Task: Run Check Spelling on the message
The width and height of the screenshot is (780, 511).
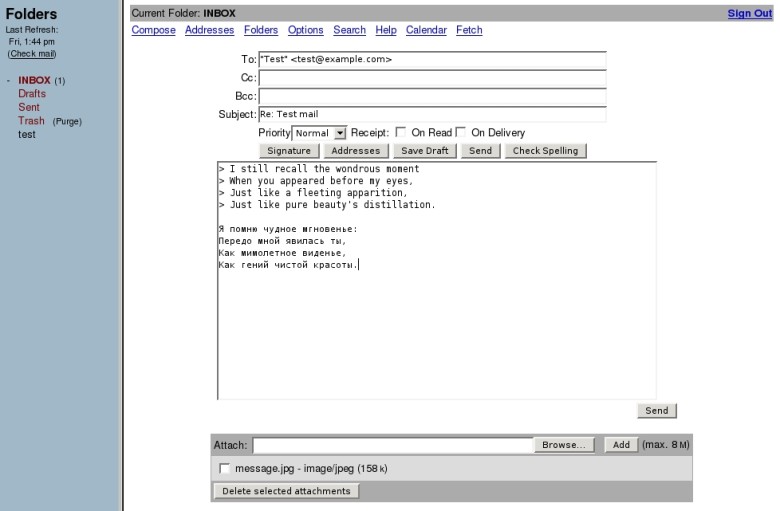Action: click(545, 151)
